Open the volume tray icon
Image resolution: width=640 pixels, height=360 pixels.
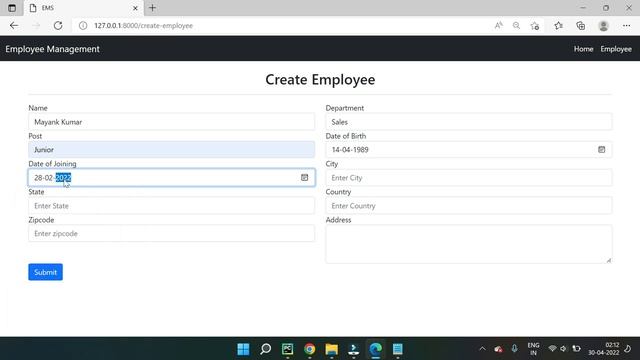[x=563, y=349]
